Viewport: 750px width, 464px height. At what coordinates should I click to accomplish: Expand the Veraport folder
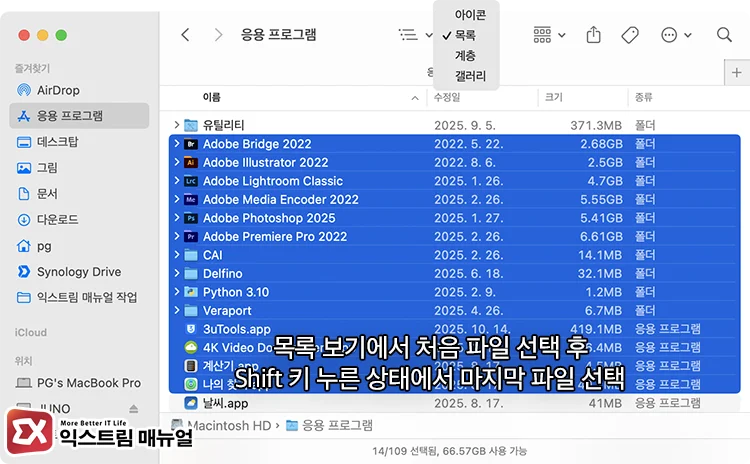click(x=176, y=310)
